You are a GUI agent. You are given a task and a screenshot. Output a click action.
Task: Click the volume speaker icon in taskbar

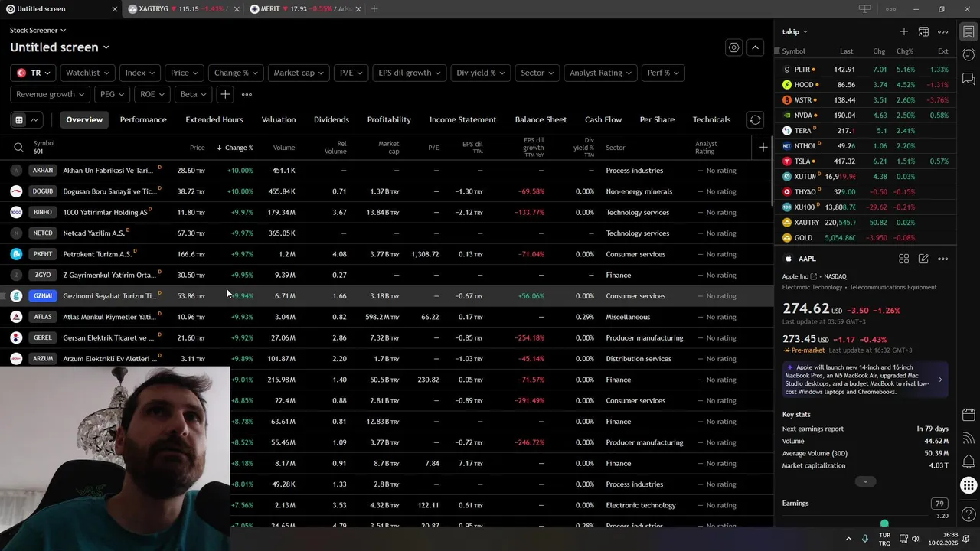[917, 539]
